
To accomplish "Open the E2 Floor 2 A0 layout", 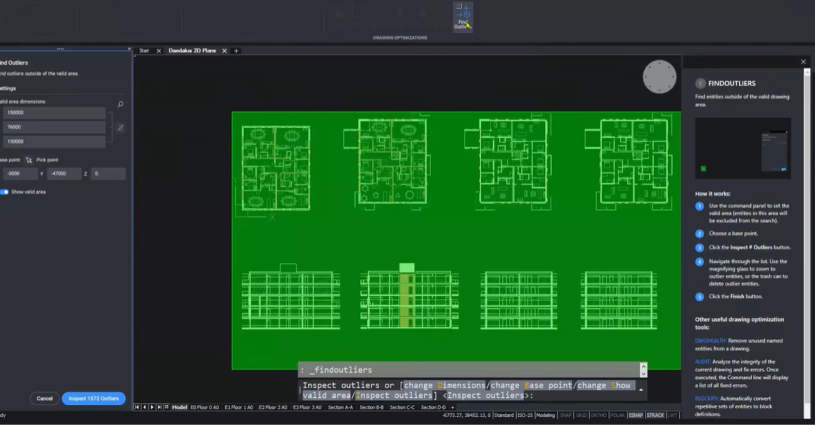I will coord(273,407).
